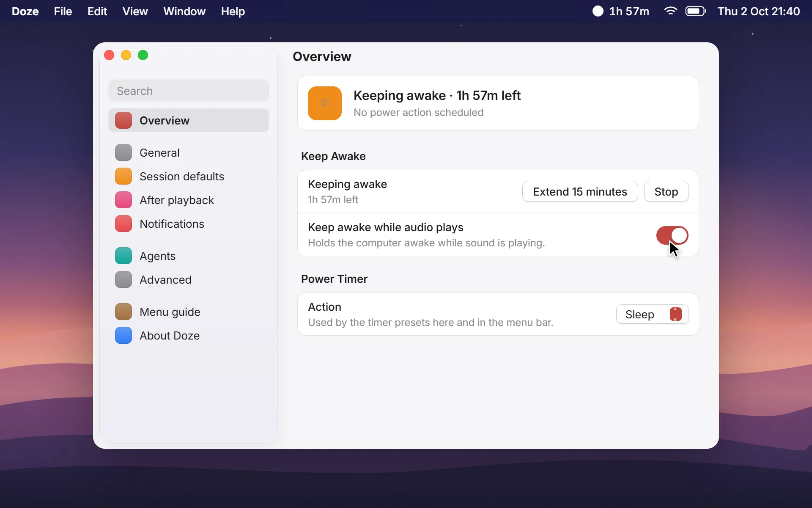Select the General label in sidebar
Image resolution: width=812 pixels, height=508 pixels.
coord(159,152)
